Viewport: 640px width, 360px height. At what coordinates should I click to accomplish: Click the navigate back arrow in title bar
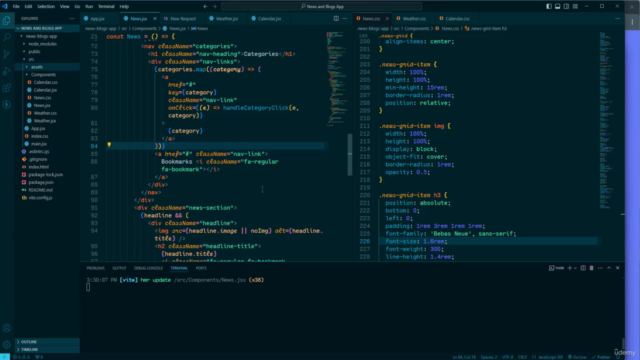205,7
